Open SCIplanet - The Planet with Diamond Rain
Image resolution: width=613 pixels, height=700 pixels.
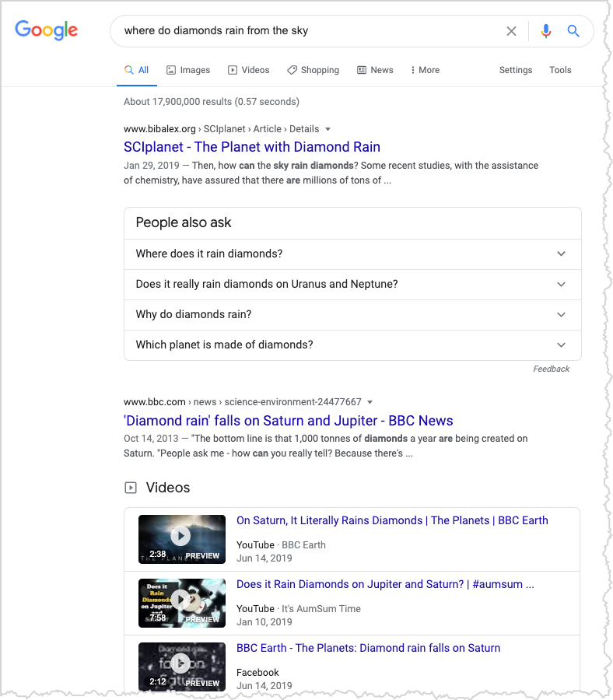[252, 147]
